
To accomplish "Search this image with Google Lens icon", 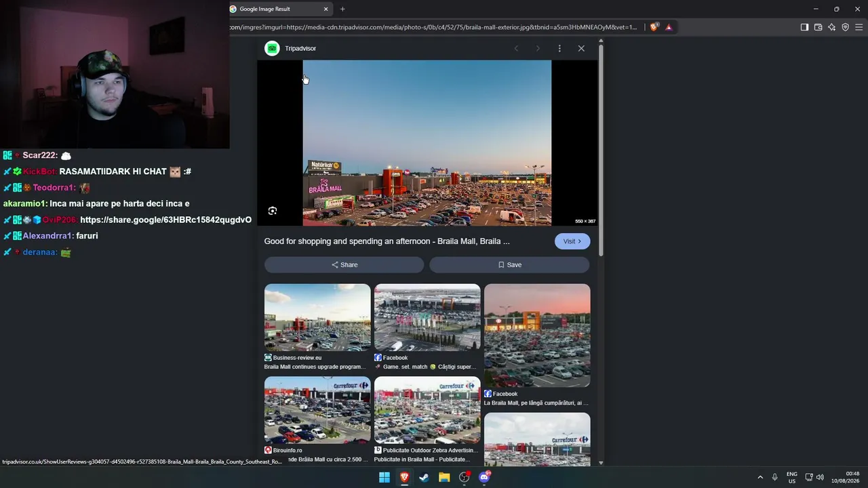I will coord(273,211).
